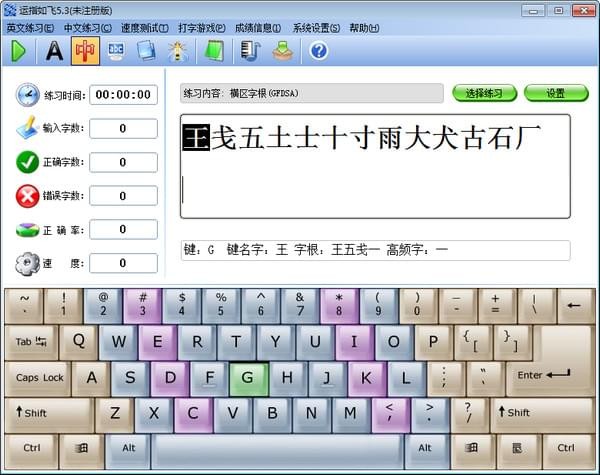
Task: Click the 输入字数 value field
Action: point(124,128)
